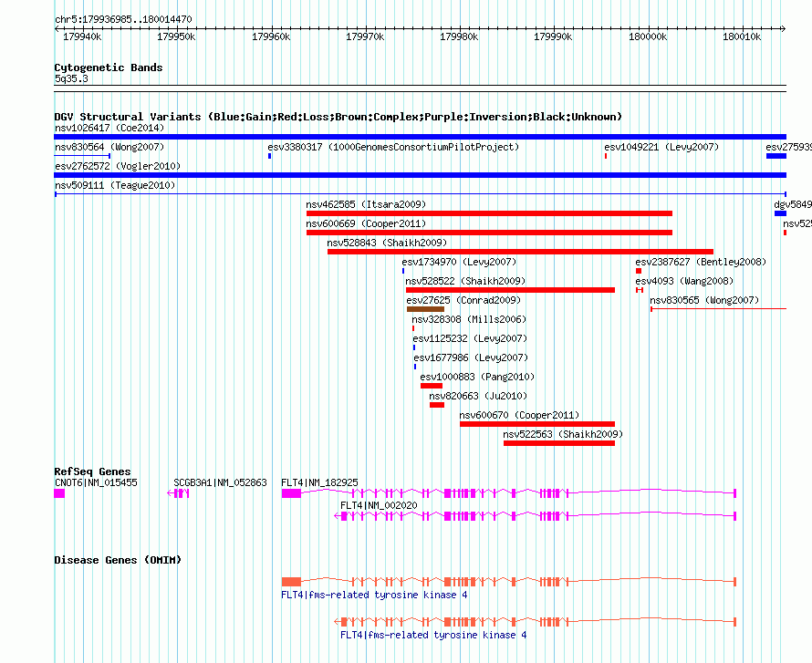Click the 179950k ruler tick label
Viewport: 812px width, 663px height.
point(176,36)
